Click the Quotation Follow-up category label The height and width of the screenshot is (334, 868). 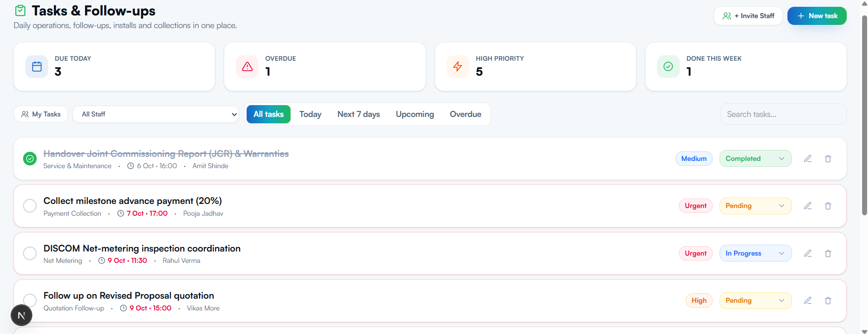point(74,308)
